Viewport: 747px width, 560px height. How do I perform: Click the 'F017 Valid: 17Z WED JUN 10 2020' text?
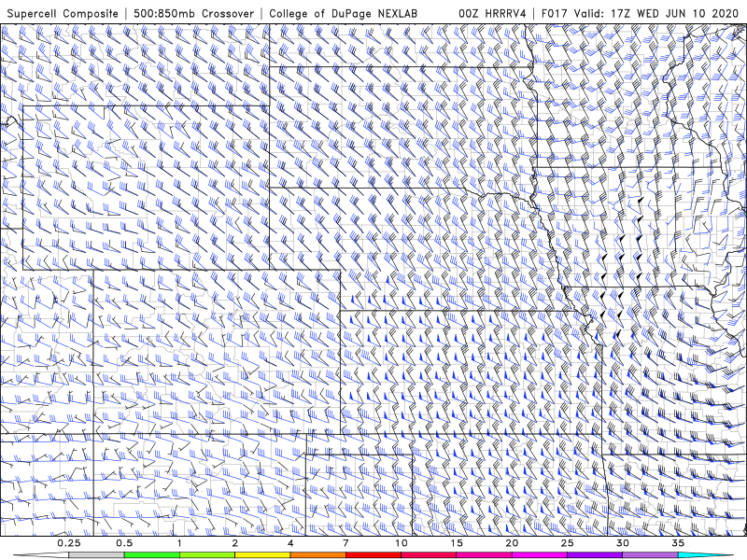(x=640, y=14)
